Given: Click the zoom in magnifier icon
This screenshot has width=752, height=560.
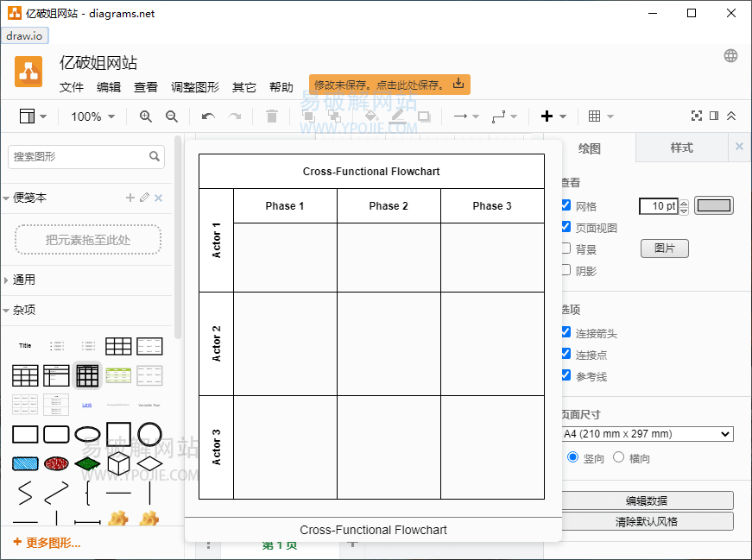Looking at the screenshot, I should tap(145, 116).
